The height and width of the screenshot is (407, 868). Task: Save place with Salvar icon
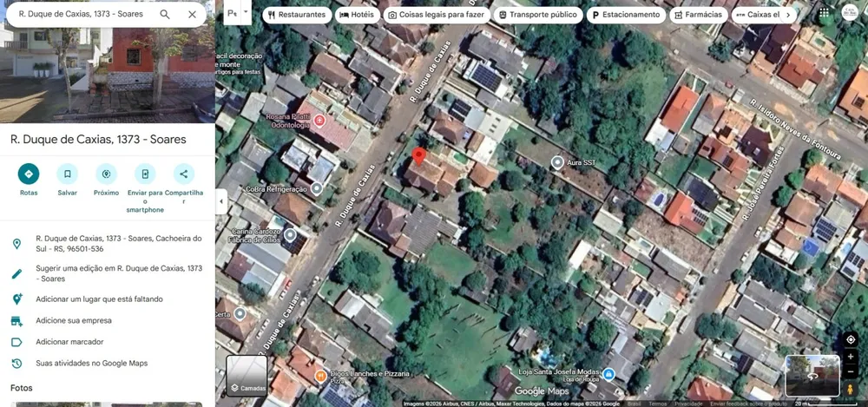(x=67, y=174)
